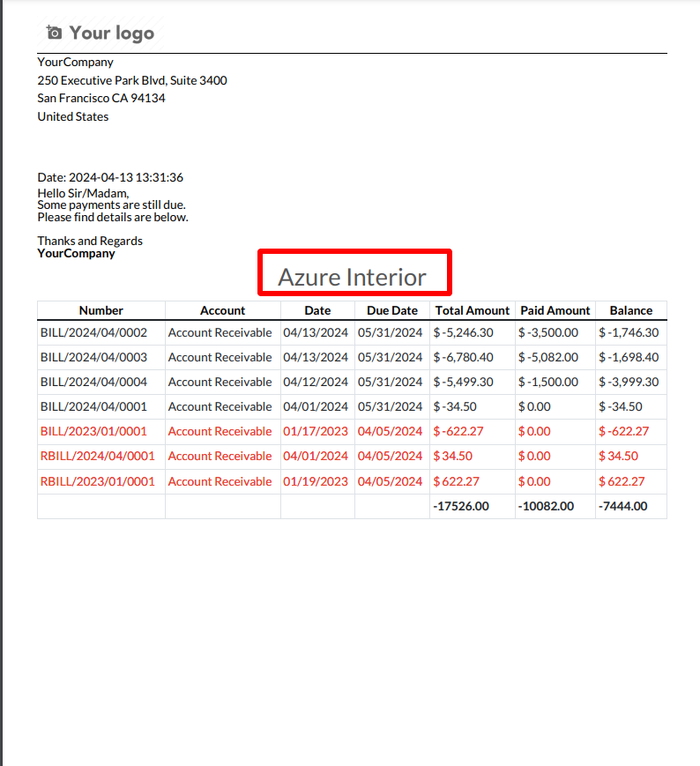This screenshot has width=700, height=766.
Task: Select refund RBILL/2024/04/0001
Action: (x=98, y=456)
